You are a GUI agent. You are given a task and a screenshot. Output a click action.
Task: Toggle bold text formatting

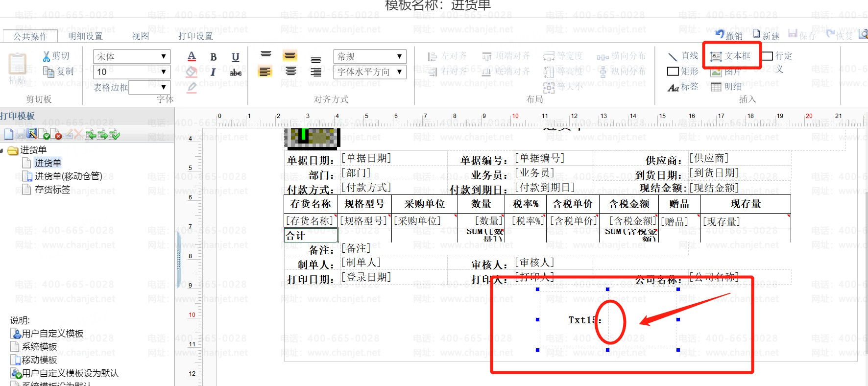pyautogui.click(x=213, y=57)
